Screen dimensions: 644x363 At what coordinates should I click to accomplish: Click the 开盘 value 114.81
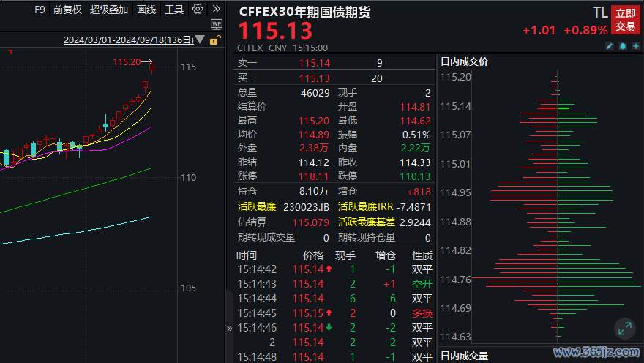pos(415,107)
